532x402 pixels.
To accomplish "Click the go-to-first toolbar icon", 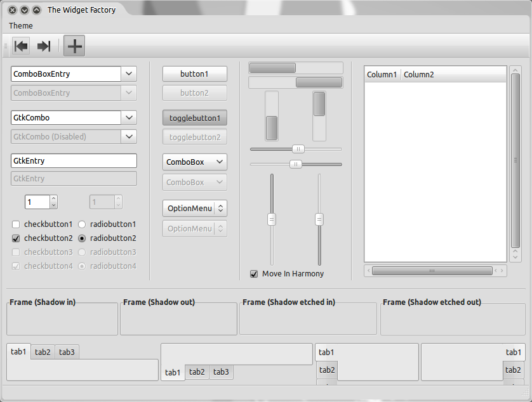I will pyautogui.click(x=21, y=46).
